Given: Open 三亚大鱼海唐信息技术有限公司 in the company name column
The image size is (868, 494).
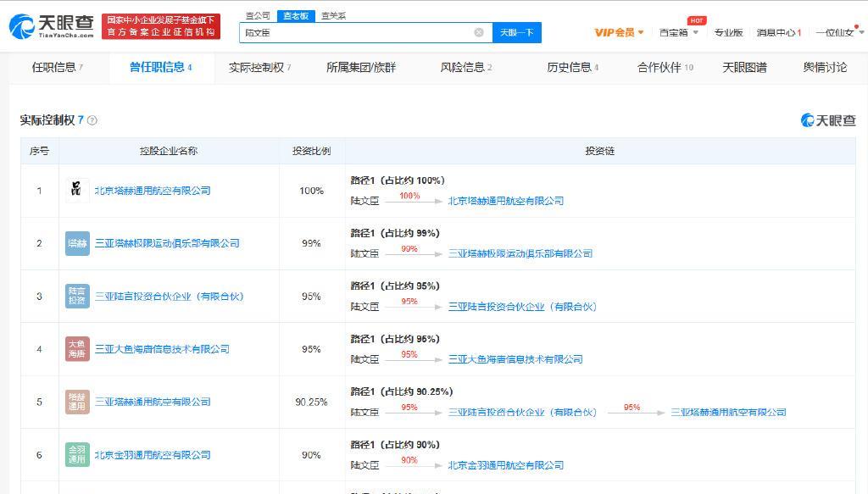Looking at the screenshot, I should coord(162,349).
